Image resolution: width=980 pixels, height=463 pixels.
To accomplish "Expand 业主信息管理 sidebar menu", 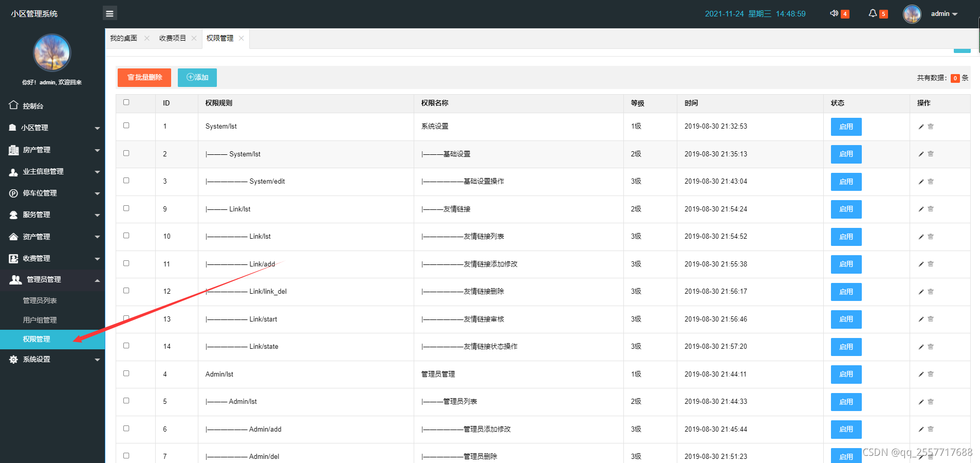I will pos(52,171).
